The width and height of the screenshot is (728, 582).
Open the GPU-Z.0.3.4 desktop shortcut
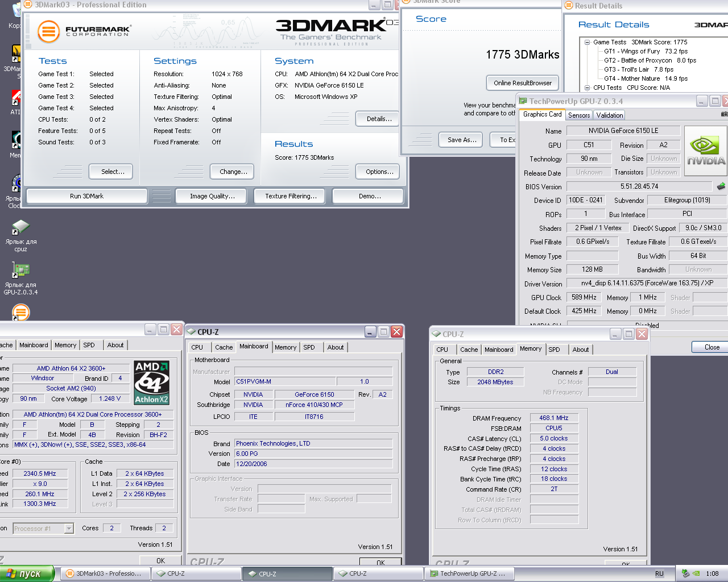[20, 278]
